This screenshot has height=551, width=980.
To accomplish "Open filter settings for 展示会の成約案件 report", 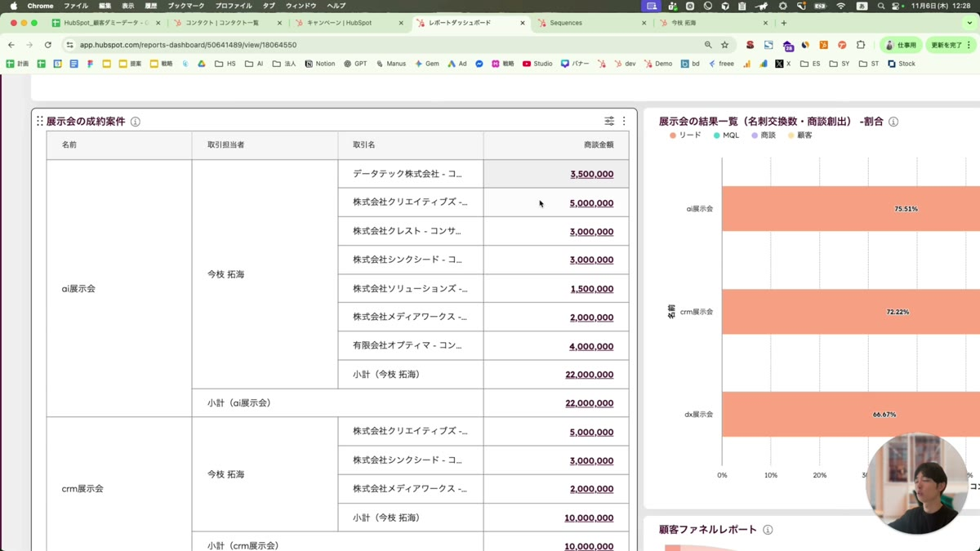I will pyautogui.click(x=609, y=121).
